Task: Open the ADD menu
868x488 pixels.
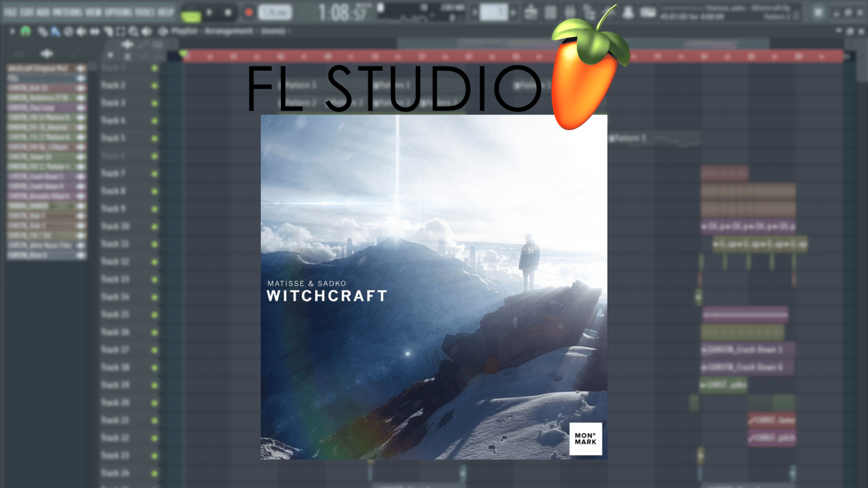Action: [43, 12]
